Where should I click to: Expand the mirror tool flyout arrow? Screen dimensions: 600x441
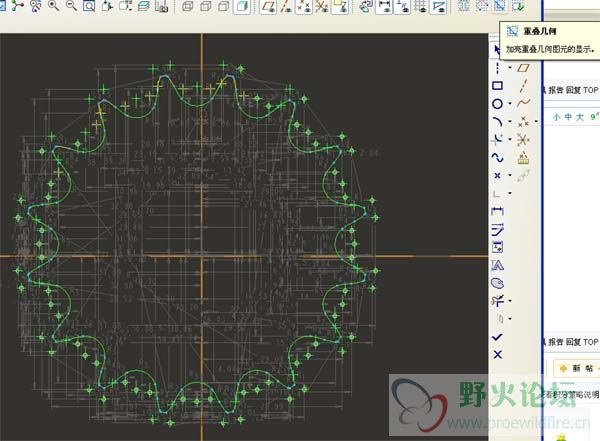click(x=510, y=318)
